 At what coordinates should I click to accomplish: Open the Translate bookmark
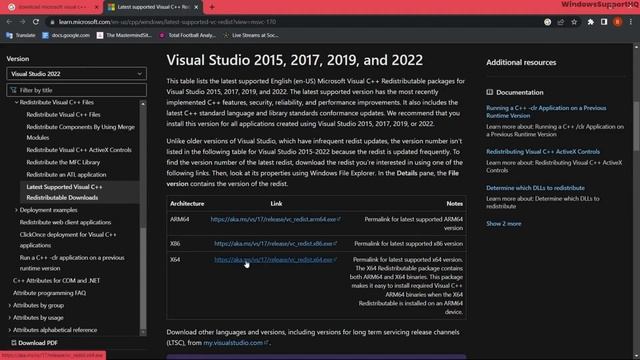[21, 36]
